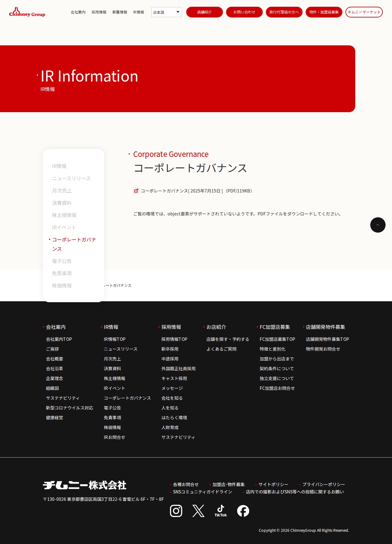
Task: Open footer link 採用情報TOP
Action: pyautogui.click(x=174, y=339)
